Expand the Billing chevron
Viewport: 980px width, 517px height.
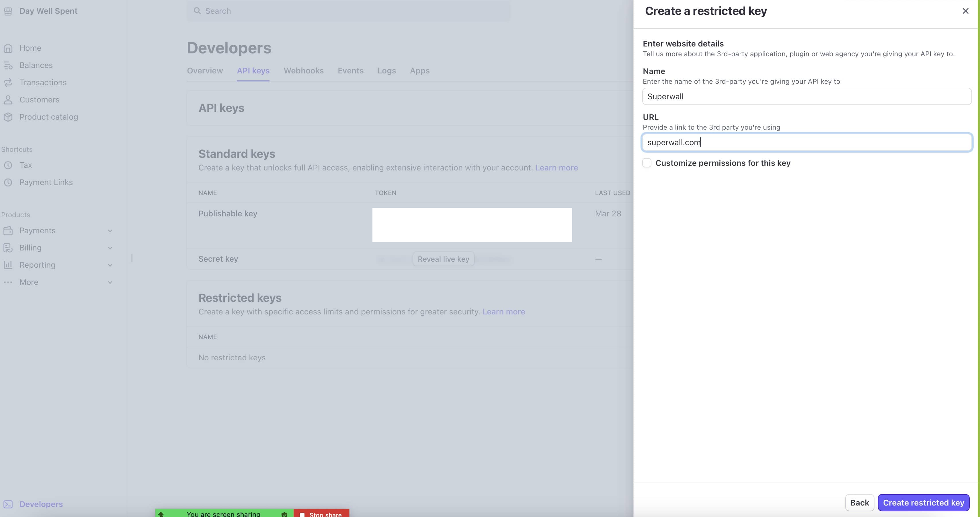coord(110,248)
